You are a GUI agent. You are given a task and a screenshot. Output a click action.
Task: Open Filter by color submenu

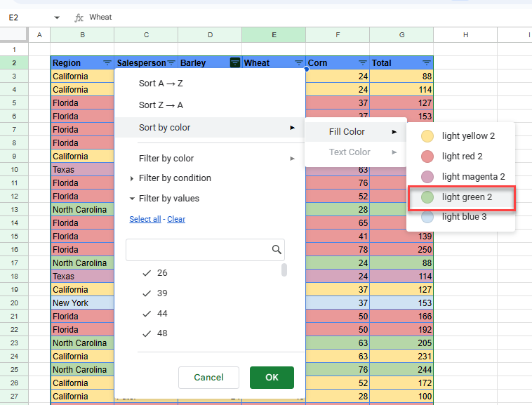pyautogui.click(x=210, y=159)
